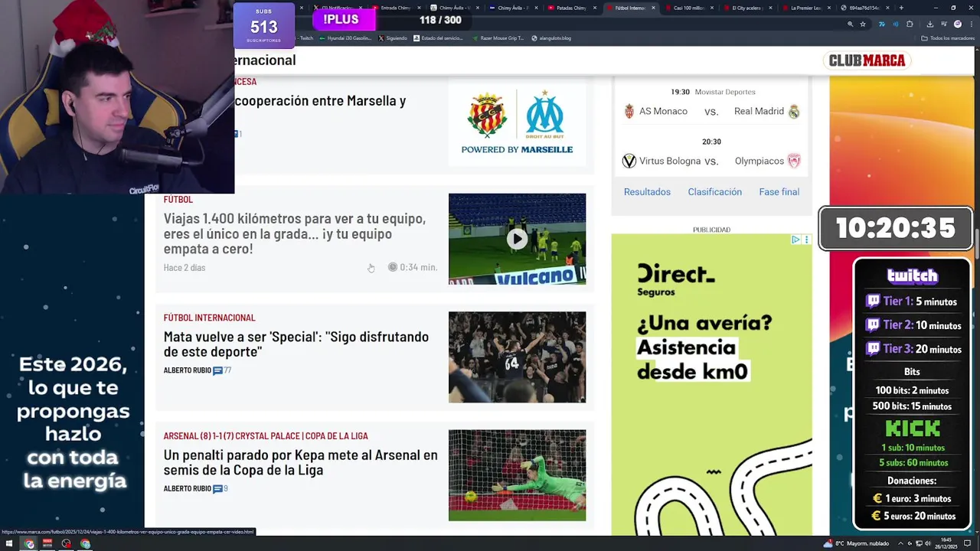The height and width of the screenshot is (551, 980).
Task: Click the AS Monaco crest
Action: pos(629,111)
